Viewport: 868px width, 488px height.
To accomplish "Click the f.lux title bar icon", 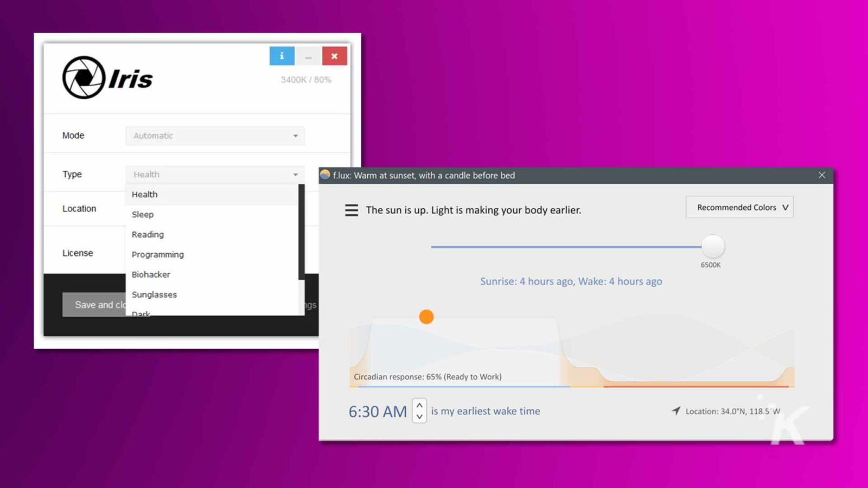I will click(x=325, y=175).
